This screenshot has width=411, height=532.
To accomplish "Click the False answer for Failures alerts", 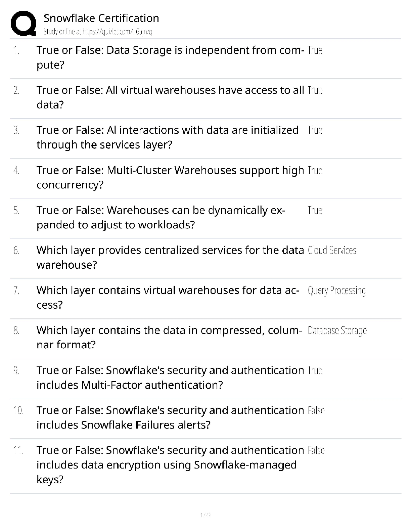I will coord(316,410).
